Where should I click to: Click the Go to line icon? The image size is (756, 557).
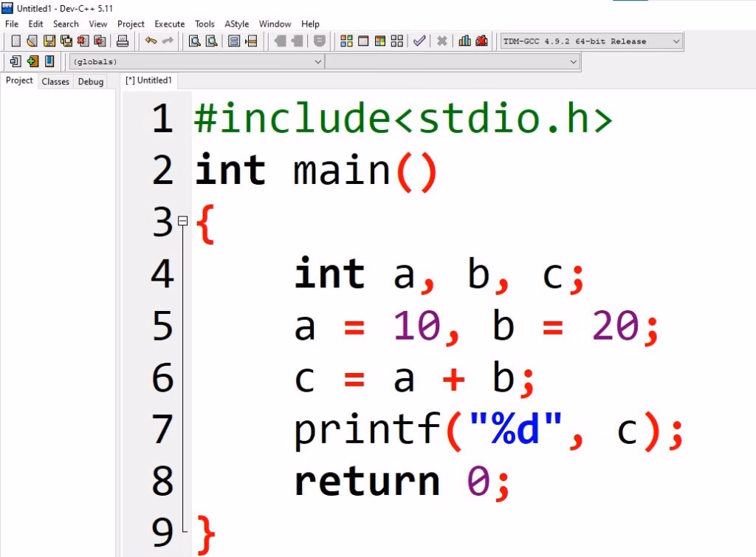[251, 41]
